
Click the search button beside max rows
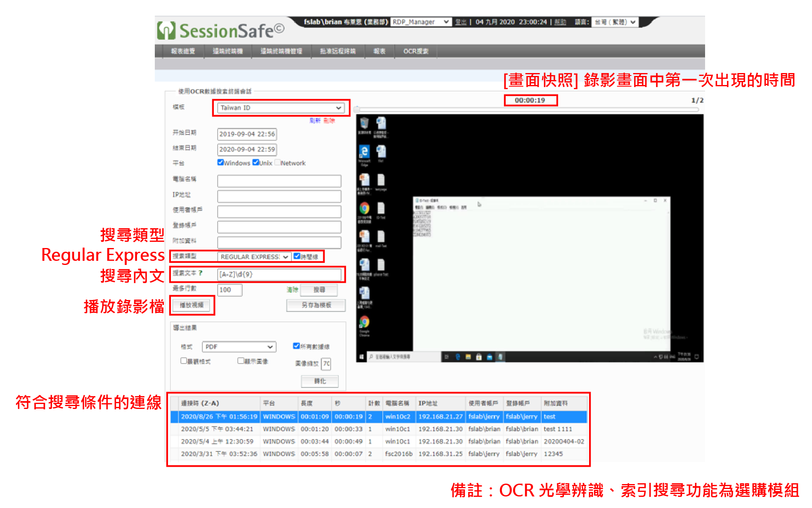(x=319, y=290)
